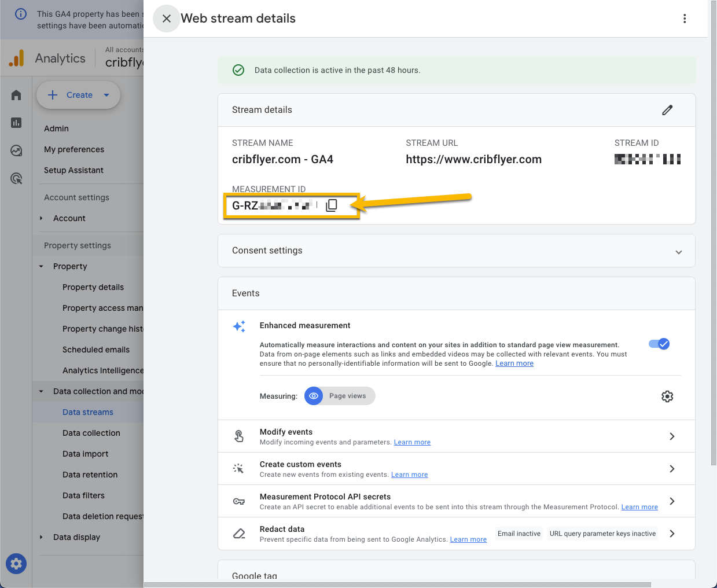Click the Create custom events sparkle-cursor icon
The image size is (717, 588).
point(239,469)
